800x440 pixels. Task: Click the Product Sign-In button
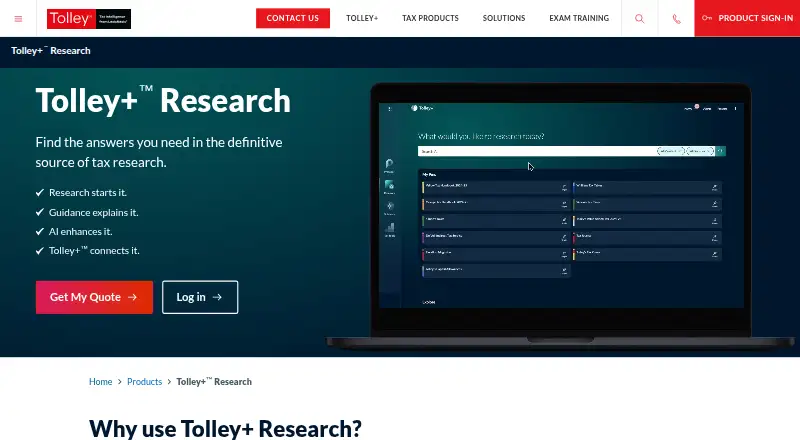pyautogui.click(x=747, y=18)
